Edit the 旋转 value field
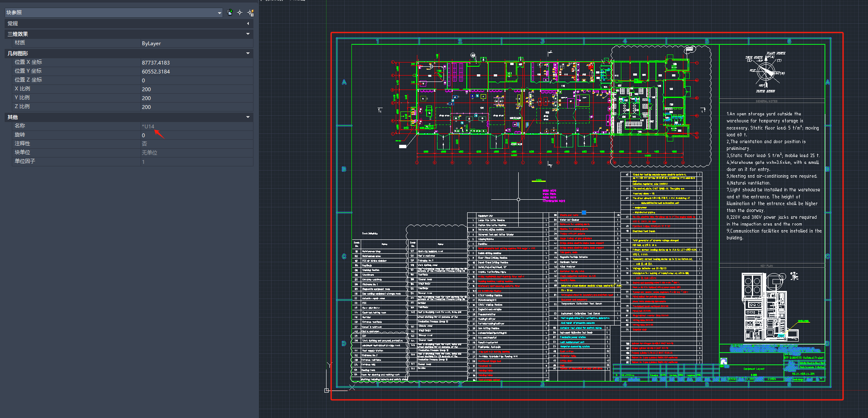The height and width of the screenshot is (418, 868). click(x=197, y=135)
